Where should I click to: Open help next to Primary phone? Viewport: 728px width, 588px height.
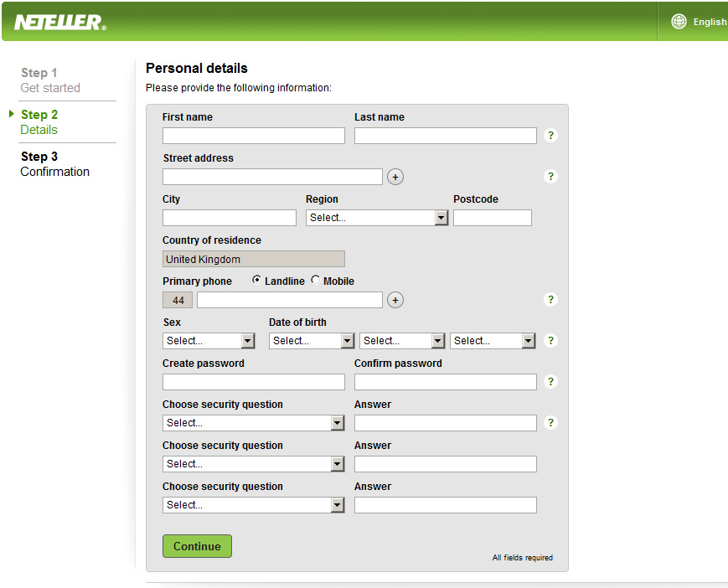(550, 299)
